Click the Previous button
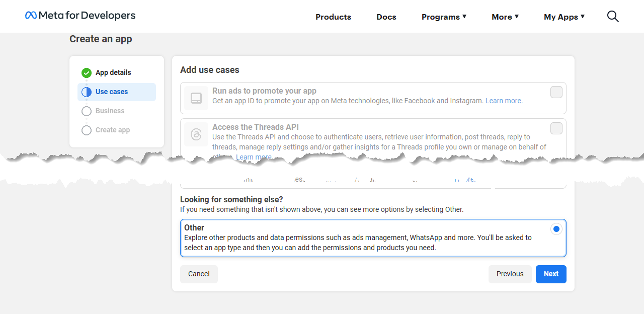644x314 pixels. 510,274
